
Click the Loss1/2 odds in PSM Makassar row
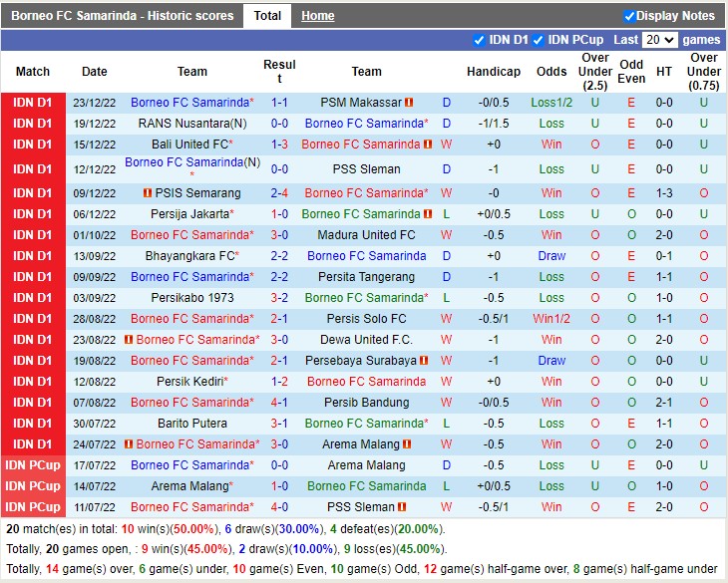pyautogui.click(x=551, y=103)
